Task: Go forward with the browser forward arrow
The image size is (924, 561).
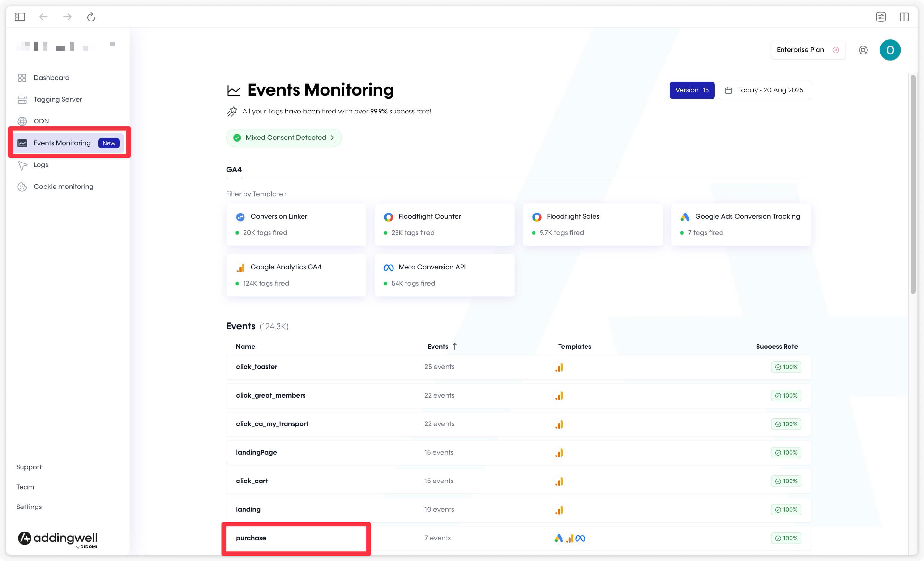Action: (67, 17)
